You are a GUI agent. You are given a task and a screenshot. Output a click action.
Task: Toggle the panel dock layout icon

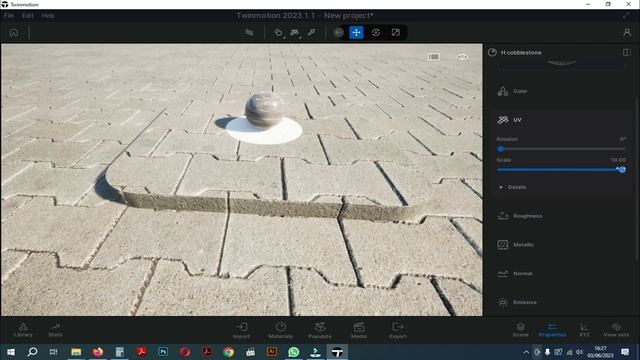[627, 52]
